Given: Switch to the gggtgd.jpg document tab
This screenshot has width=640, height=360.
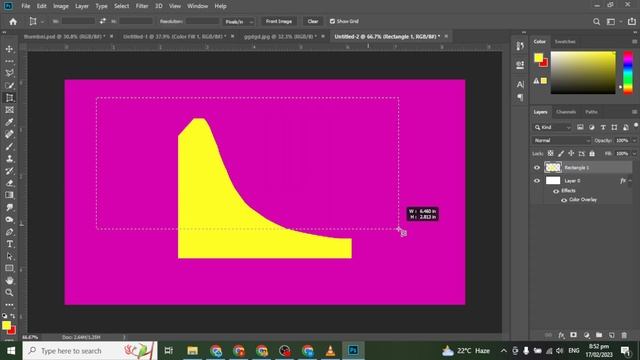Looking at the screenshot, I should point(280,36).
